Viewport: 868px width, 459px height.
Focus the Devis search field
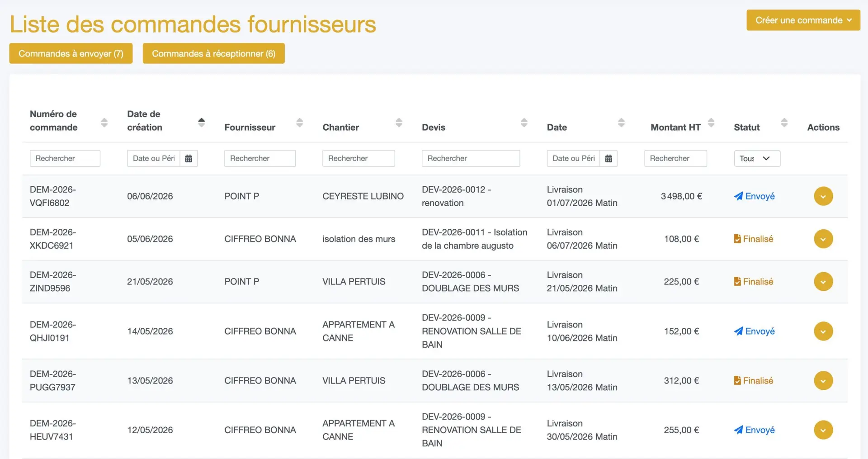pyautogui.click(x=471, y=158)
